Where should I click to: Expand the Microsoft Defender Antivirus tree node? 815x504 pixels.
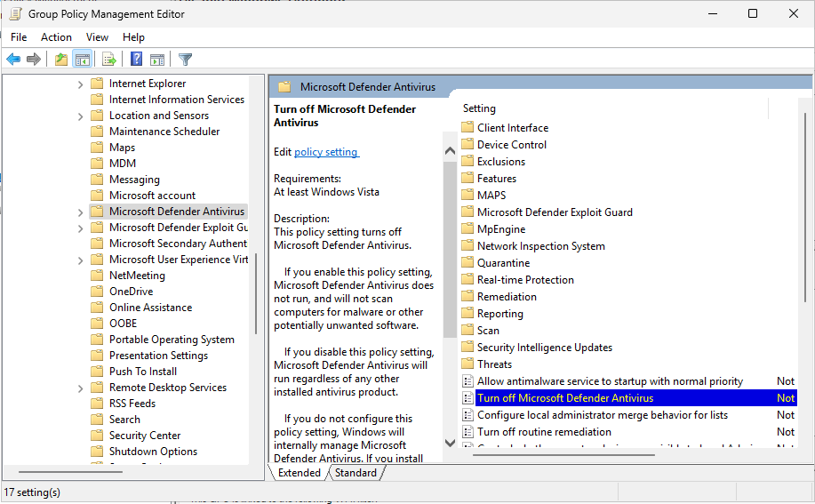(80, 212)
